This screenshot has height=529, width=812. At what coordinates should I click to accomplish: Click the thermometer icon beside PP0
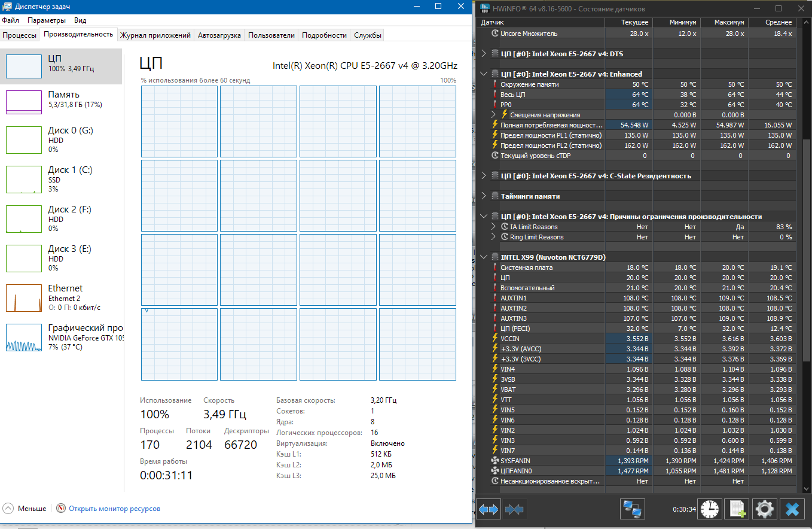tap(494, 105)
